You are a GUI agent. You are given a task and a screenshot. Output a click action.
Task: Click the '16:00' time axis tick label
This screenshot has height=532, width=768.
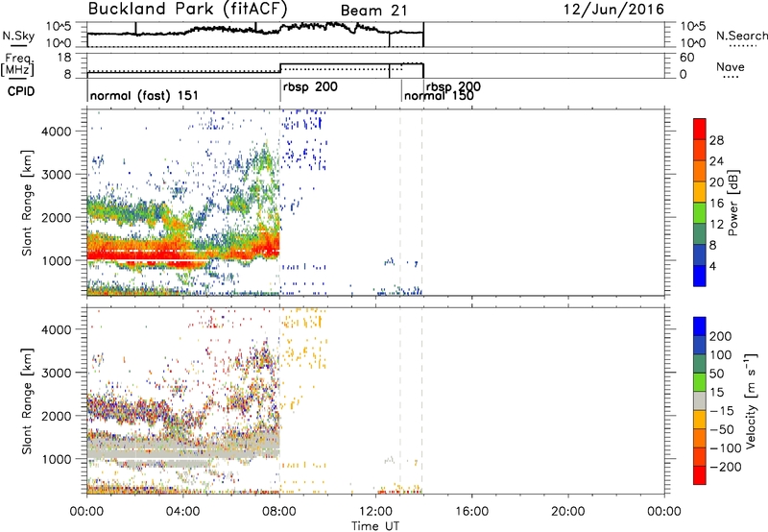471,512
